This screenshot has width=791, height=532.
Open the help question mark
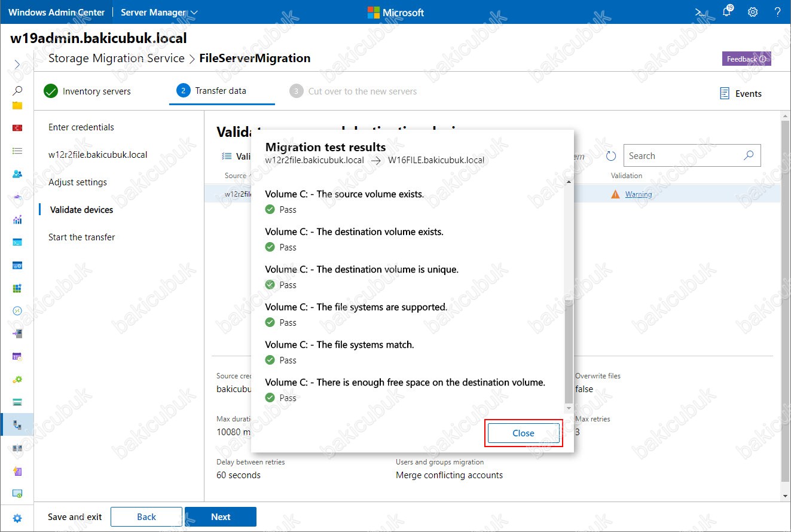point(778,12)
